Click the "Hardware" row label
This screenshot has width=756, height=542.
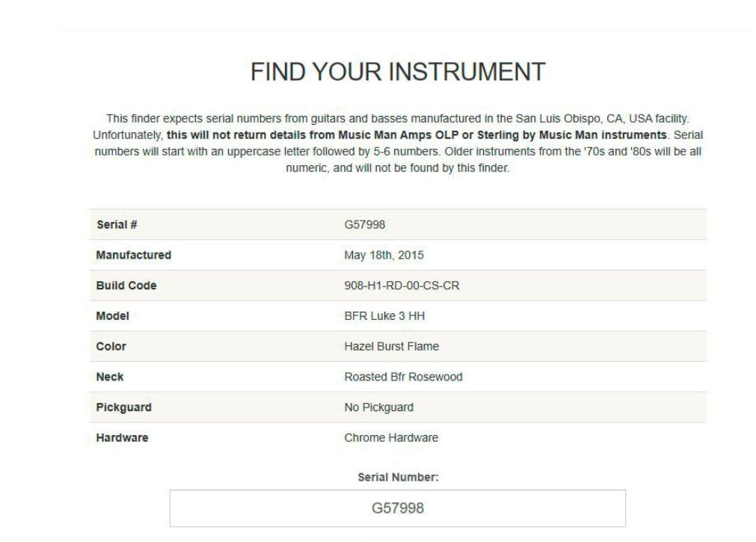(x=122, y=437)
